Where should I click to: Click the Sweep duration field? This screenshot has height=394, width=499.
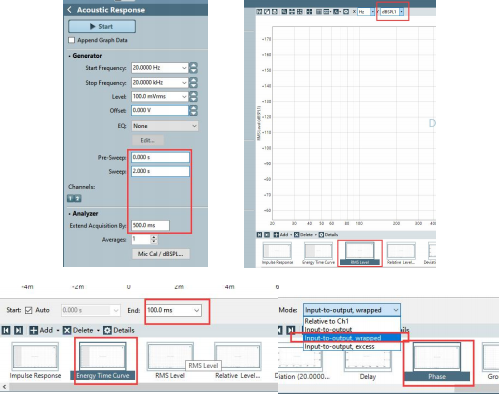160,171
